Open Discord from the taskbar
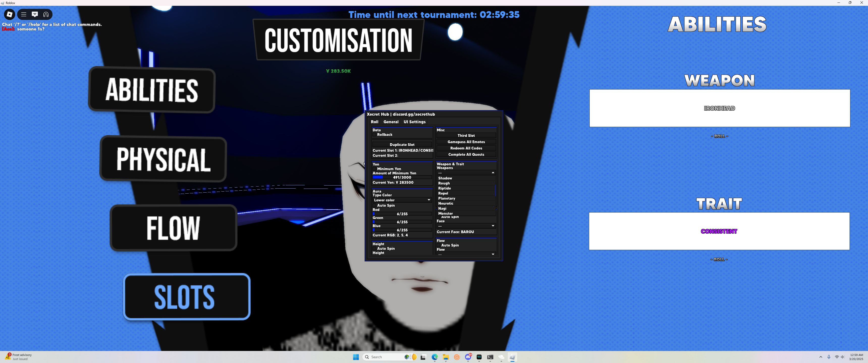This screenshot has width=868, height=363. [468, 357]
